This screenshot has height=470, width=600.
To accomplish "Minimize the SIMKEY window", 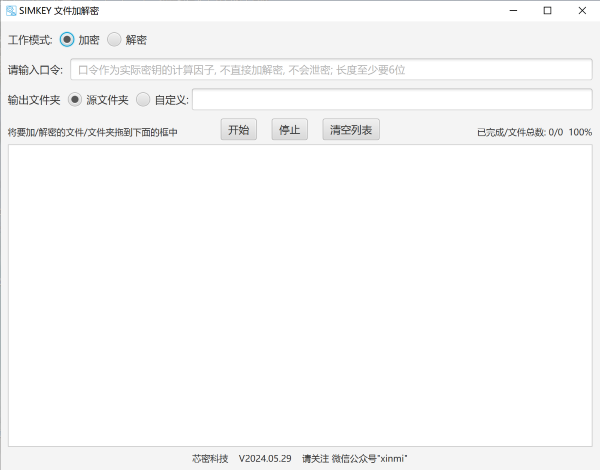I will click(x=513, y=11).
